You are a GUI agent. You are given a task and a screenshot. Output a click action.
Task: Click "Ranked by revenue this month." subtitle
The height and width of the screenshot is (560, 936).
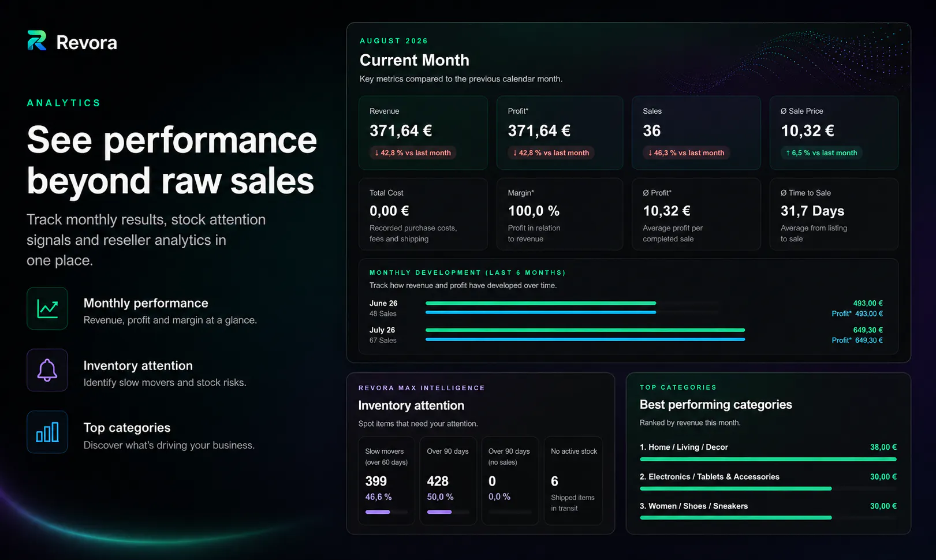click(690, 423)
